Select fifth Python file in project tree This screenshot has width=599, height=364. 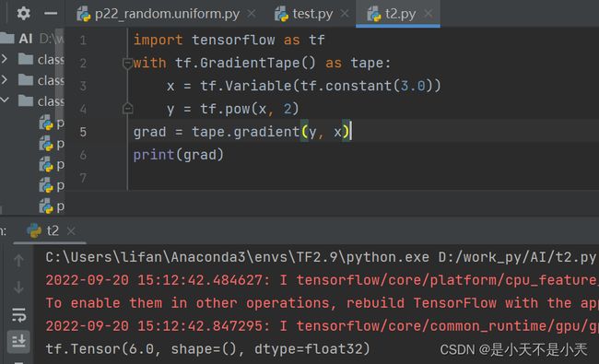[52, 206]
